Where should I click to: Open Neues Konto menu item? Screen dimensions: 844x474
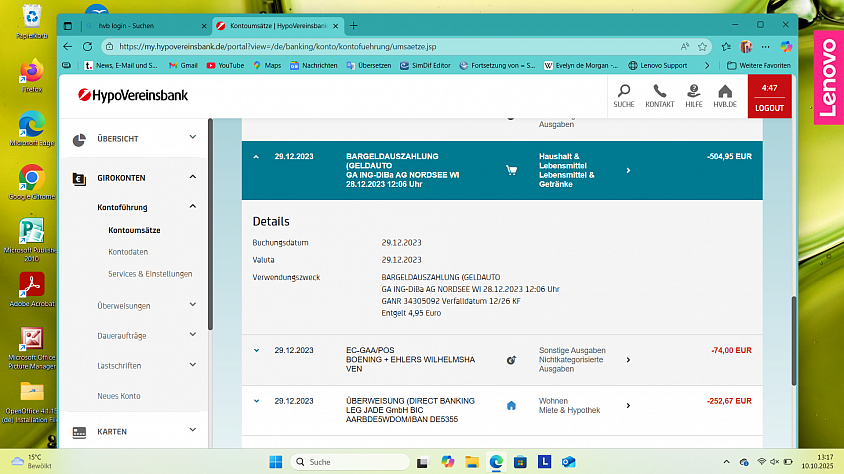click(x=119, y=396)
